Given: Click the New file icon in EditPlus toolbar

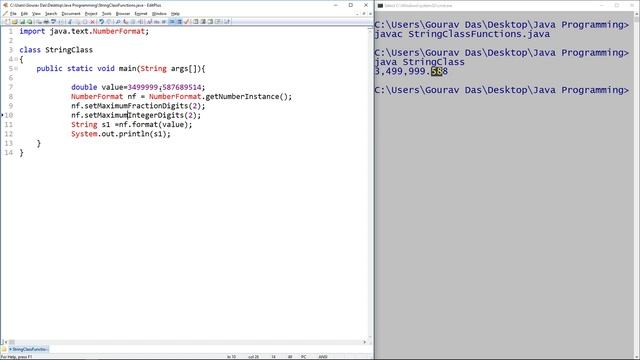Looking at the screenshot, I should [x=7, y=22].
